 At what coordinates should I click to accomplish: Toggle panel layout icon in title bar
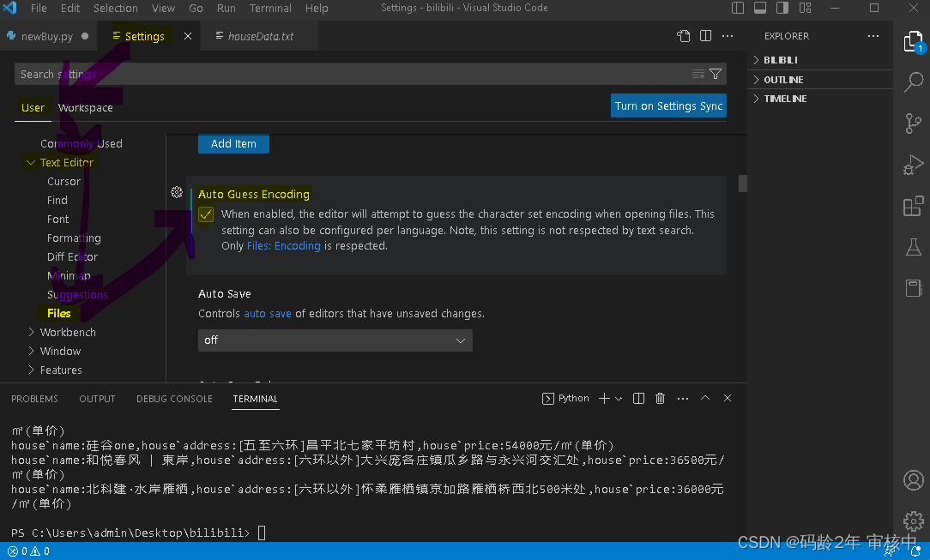coord(760,8)
